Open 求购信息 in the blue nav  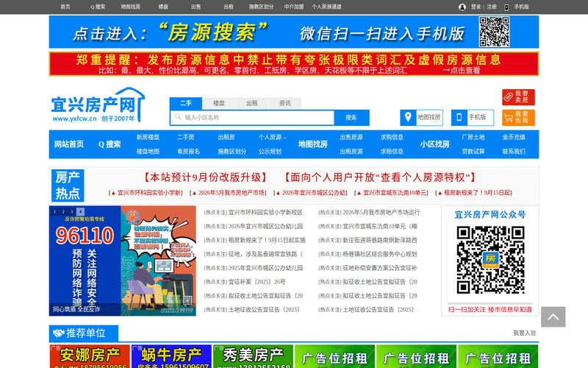coord(392,138)
